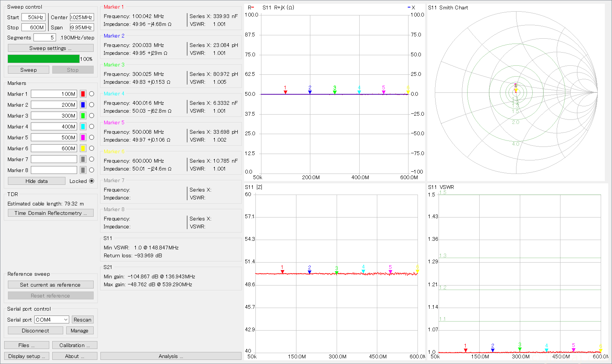Select Marker 5 radio button
Viewport: 612px width, 364px height.
91,137
